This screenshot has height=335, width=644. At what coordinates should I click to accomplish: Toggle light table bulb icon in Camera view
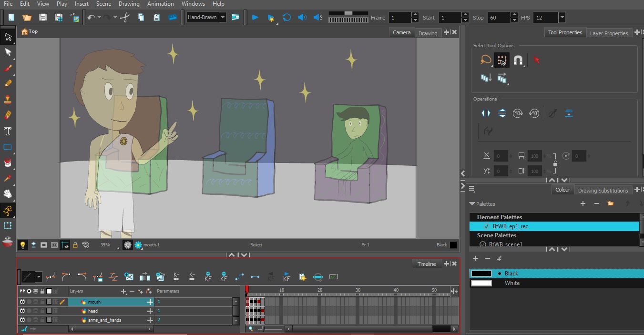[22, 245]
